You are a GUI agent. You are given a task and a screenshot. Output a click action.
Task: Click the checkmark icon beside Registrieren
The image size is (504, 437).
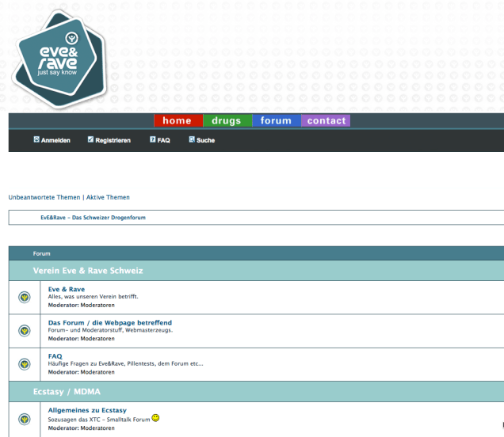(90, 139)
